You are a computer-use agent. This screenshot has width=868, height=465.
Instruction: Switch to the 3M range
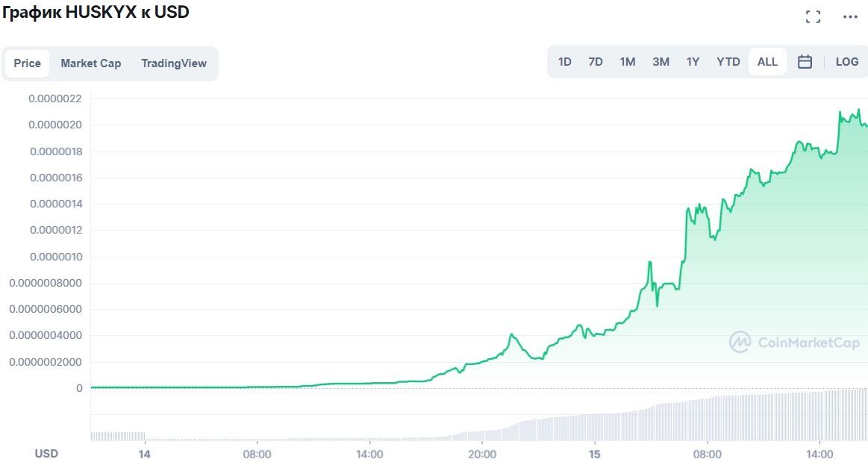pyautogui.click(x=660, y=62)
